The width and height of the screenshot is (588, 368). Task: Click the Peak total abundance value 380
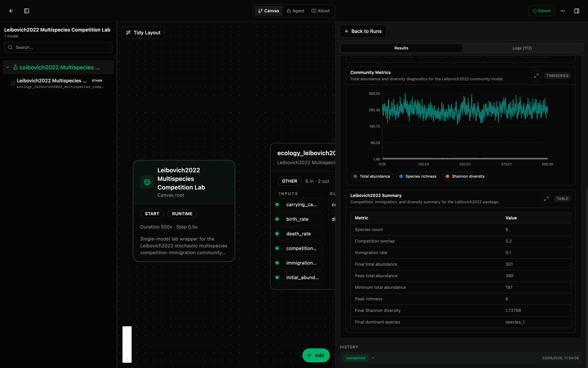tap(509, 276)
